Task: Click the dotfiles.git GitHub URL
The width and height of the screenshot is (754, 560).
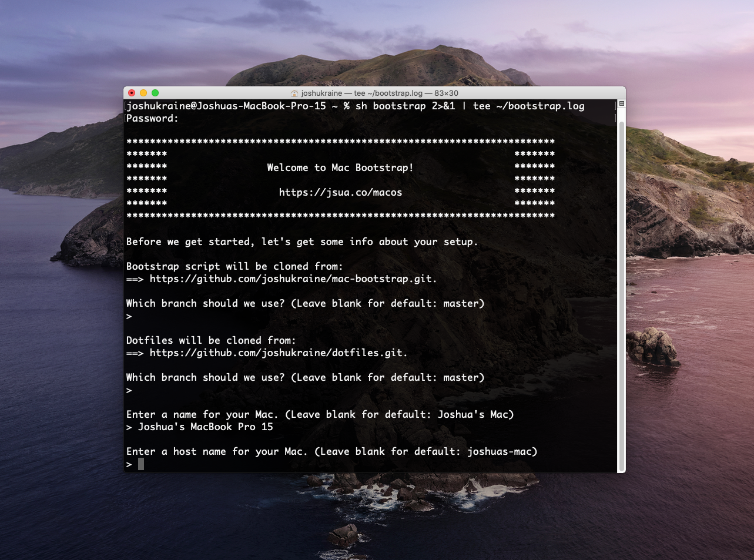Action: coord(279,353)
